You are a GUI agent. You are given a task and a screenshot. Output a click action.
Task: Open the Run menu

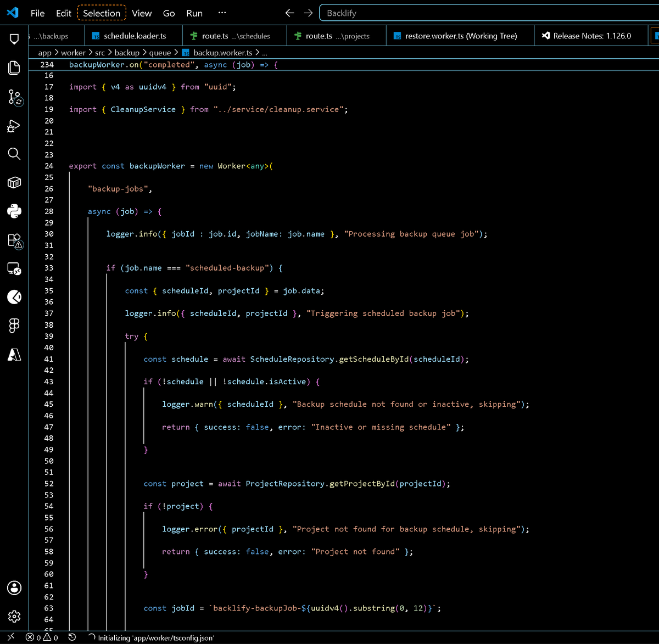pos(194,13)
